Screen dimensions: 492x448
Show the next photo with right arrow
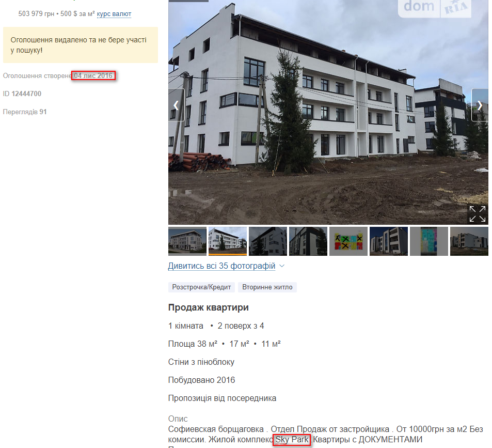(x=480, y=105)
